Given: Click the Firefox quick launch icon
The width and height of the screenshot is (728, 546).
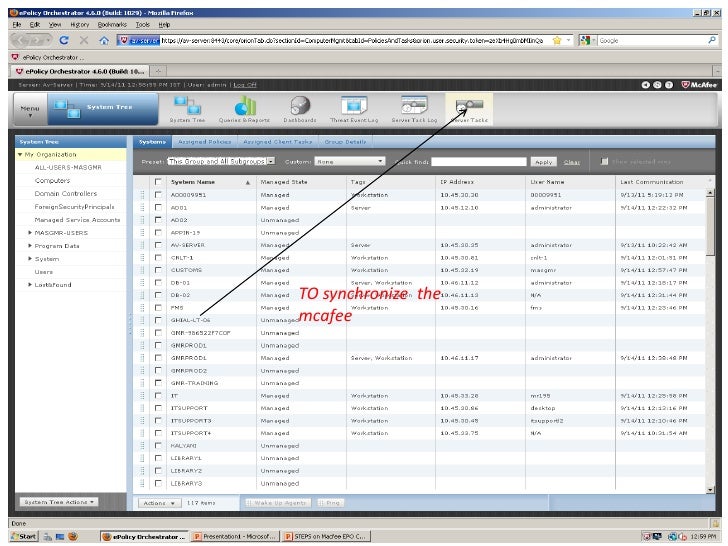Looking at the screenshot, I should (x=73, y=536).
